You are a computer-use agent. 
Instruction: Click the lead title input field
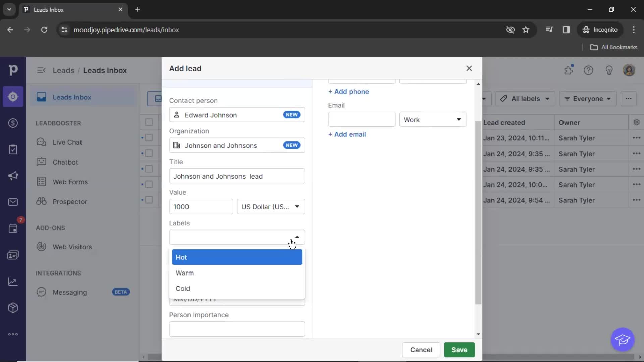[x=237, y=176]
